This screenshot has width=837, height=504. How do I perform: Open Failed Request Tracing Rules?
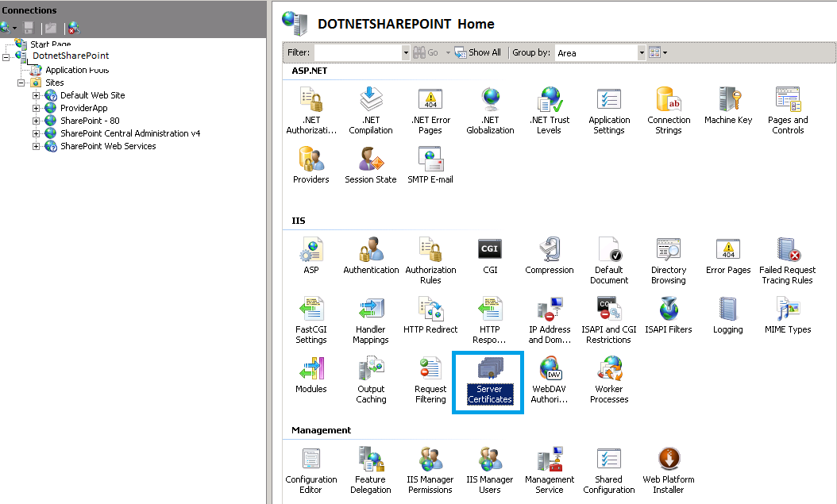(x=788, y=260)
